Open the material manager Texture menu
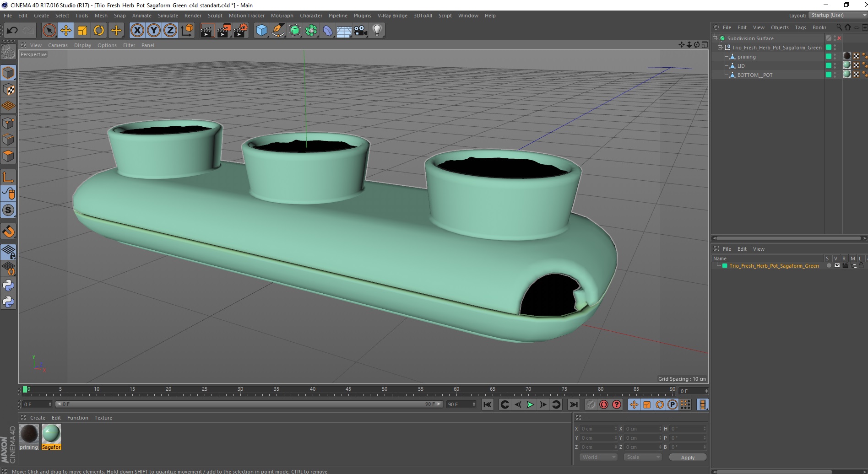This screenshot has height=474, width=868. (103, 418)
